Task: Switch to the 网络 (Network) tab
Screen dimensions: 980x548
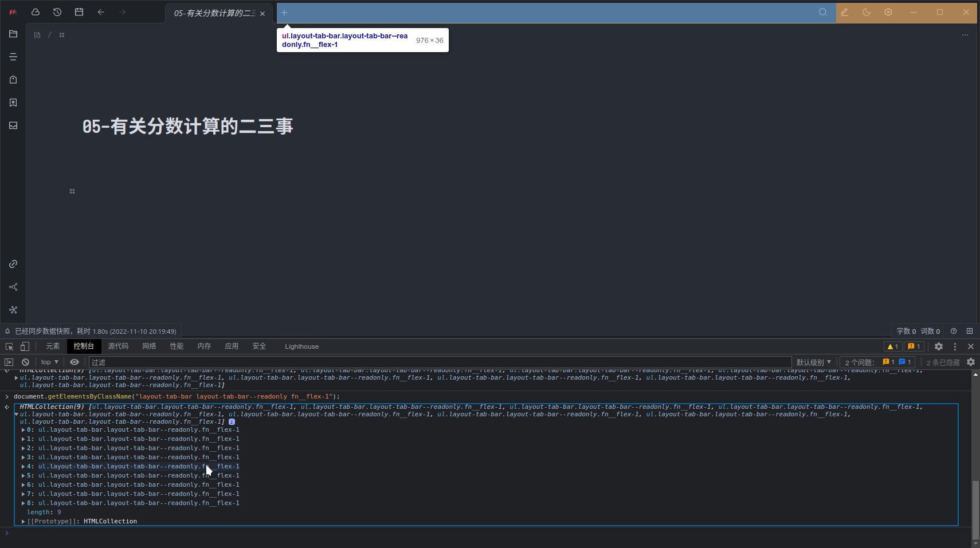Action: (149, 346)
